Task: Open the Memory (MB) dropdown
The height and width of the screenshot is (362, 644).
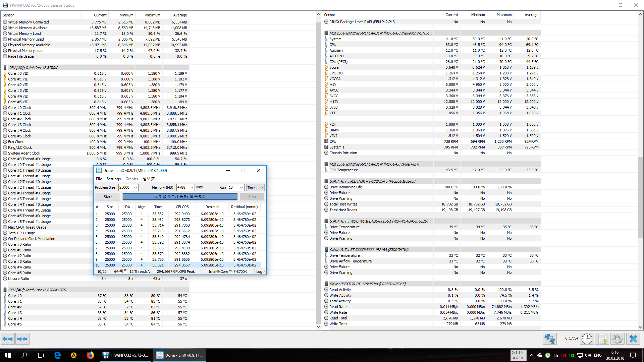Action: 192,188
